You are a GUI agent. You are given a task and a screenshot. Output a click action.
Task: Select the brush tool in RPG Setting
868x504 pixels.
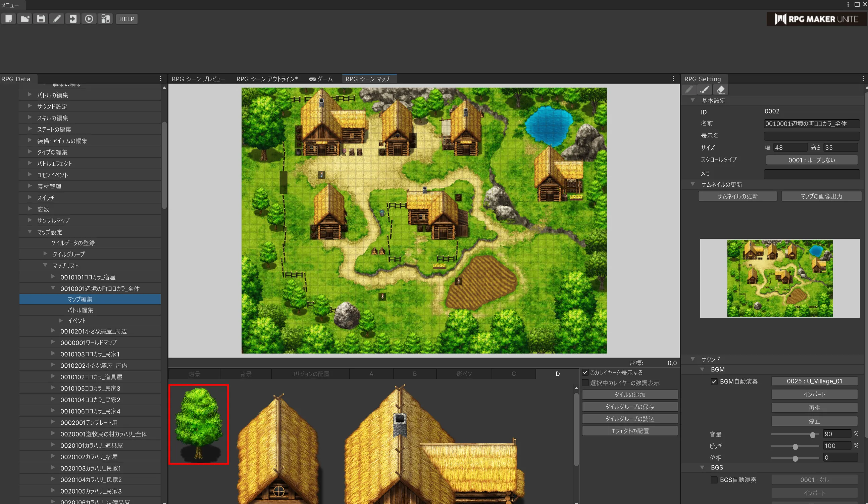[705, 90]
